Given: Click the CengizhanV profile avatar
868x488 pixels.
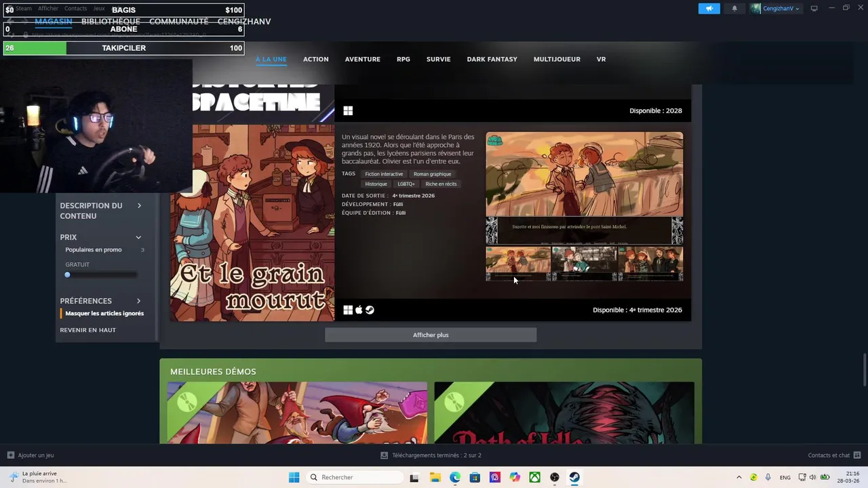Looking at the screenshot, I should [755, 9].
